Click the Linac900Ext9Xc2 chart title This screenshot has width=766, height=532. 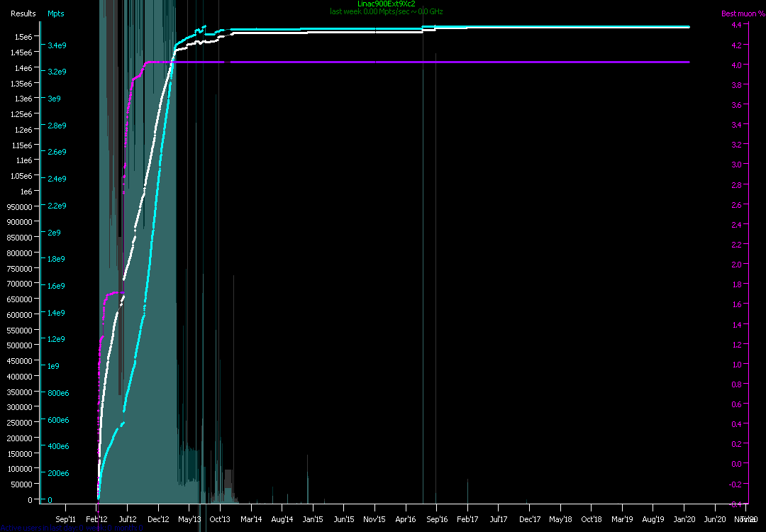pyautogui.click(x=387, y=4)
